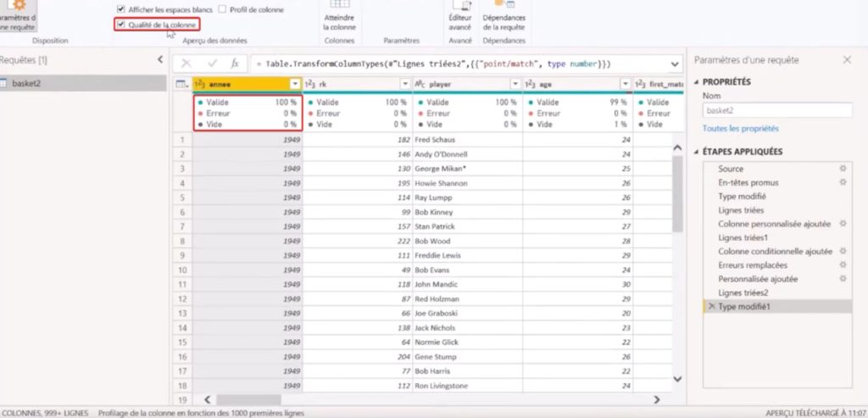Confirm formula with checkmark icon
The width and height of the screenshot is (868, 418).
[x=212, y=64]
